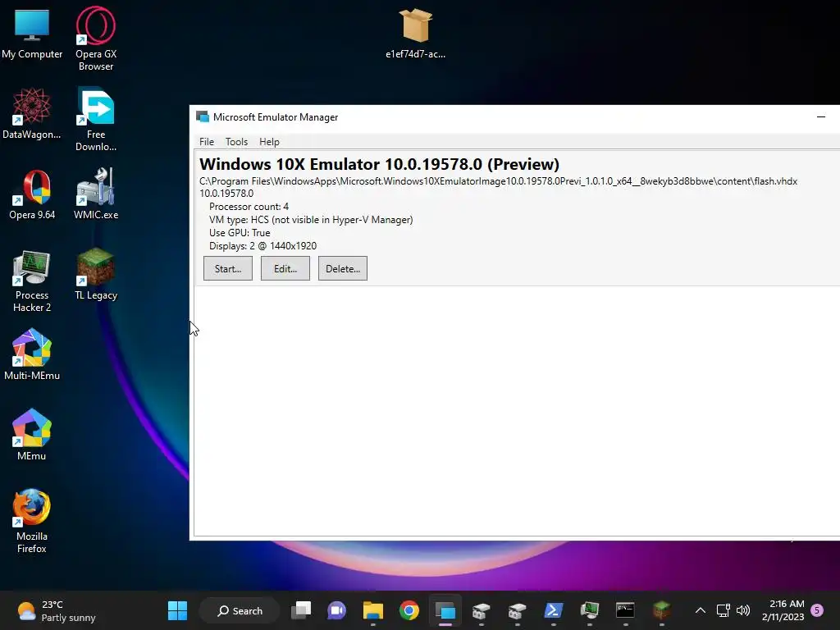Open Process Hacker 2 desktop shortcut

click(x=32, y=281)
